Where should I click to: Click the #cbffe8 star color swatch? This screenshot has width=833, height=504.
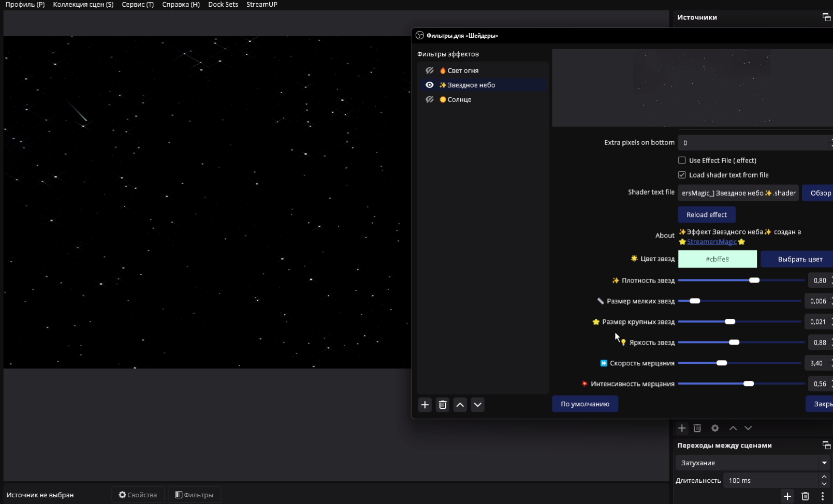pos(717,259)
